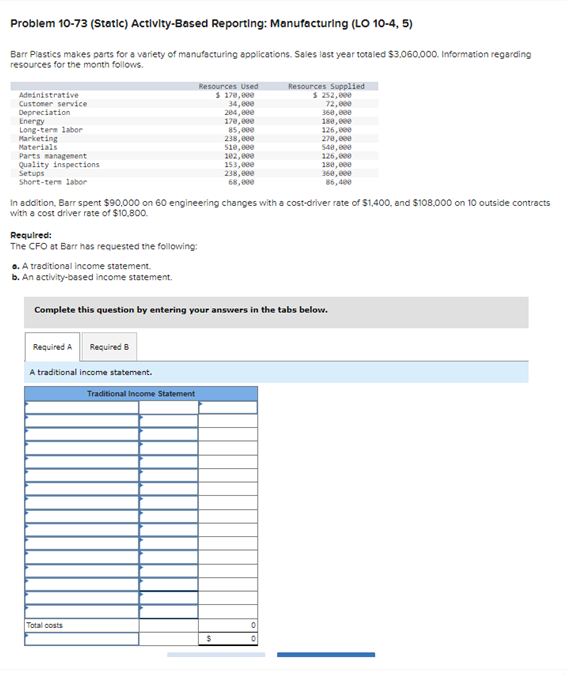Viewport: 567px width, 676px height.
Task: Click Marketing resources supplied value 270,000
Action: pos(337,138)
